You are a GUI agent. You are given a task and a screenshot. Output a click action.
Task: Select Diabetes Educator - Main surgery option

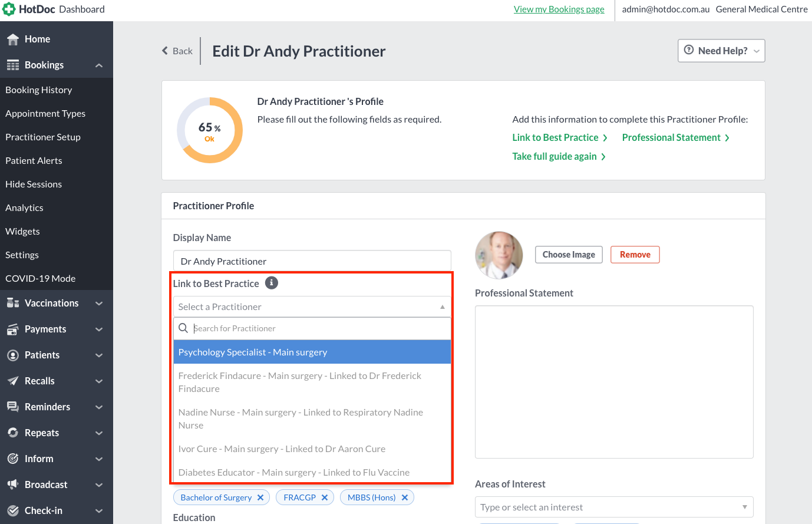(312, 472)
